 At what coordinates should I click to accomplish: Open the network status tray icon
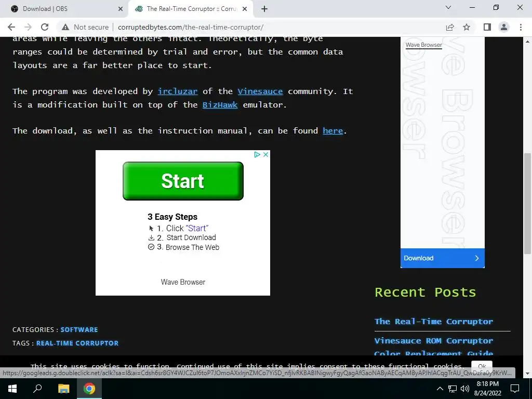(x=453, y=389)
